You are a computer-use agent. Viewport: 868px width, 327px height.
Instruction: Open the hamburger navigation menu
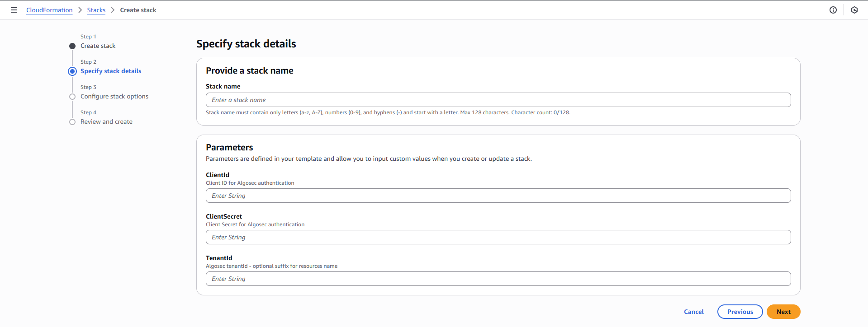pos(14,10)
